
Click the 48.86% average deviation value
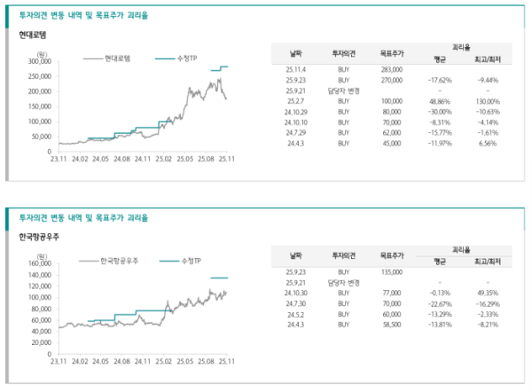point(439,101)
